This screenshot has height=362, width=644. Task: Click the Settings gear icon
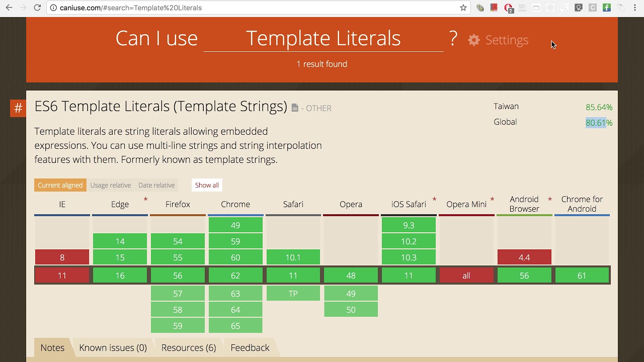(474, 40)
